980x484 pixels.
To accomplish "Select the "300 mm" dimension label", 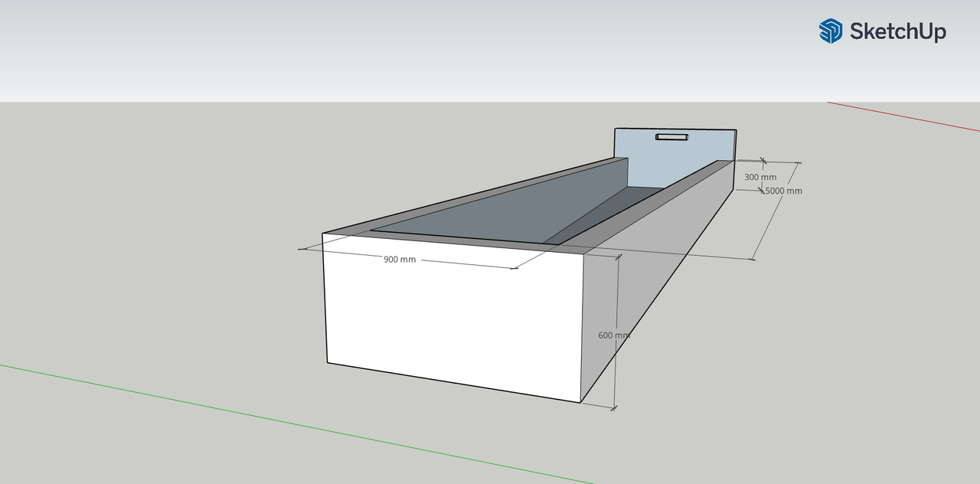I will tap(760, 177).
